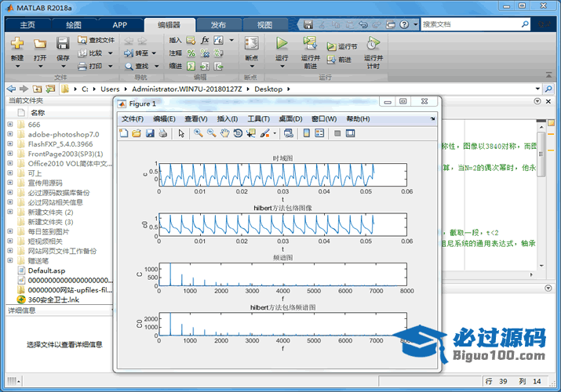Toggle the Zoom Out tool

(211, 133)
